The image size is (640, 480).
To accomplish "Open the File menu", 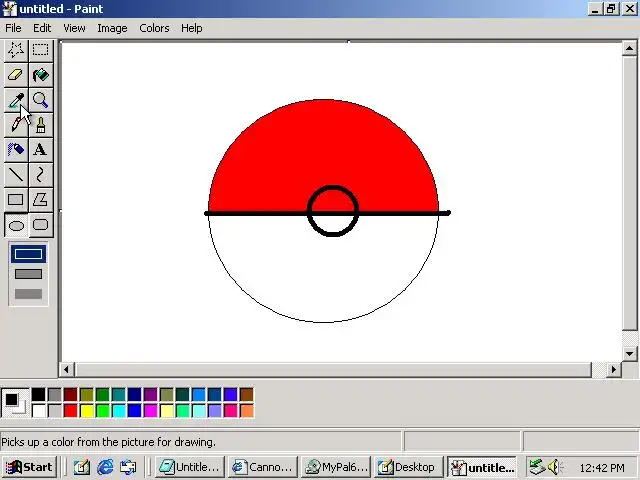I will tap(13, 28).
